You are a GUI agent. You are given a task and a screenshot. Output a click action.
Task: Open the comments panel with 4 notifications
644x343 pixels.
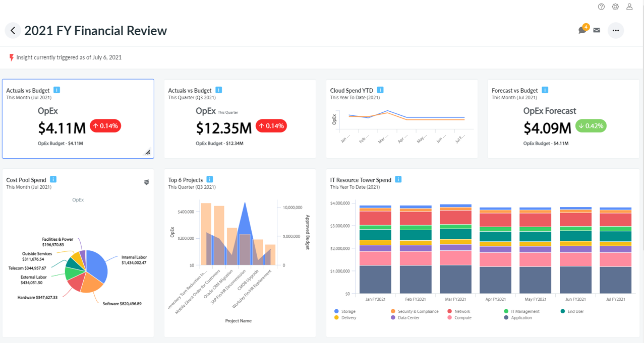582,30
